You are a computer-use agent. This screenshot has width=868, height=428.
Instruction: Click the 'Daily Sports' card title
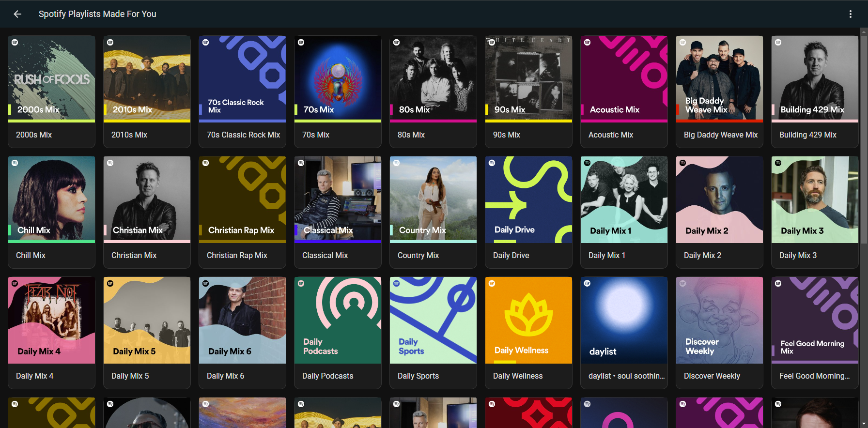(x=418, y=376)
